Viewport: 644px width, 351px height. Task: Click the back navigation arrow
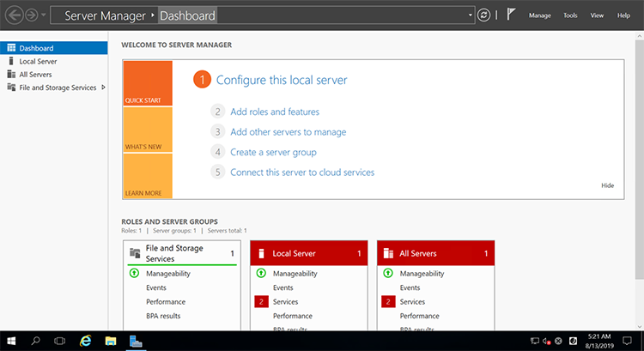tap(14, 15)
